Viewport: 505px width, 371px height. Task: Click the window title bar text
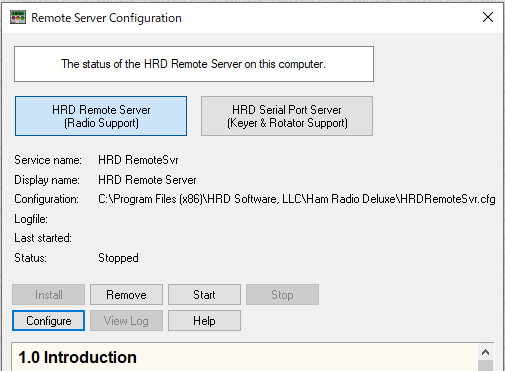click(x=106, y=18)
